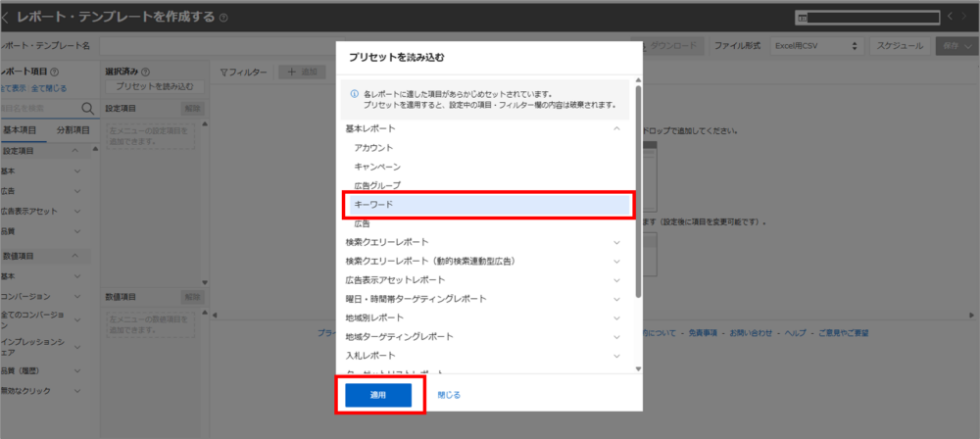This screenshot has height=439, width=980.
Task: Click the back arrow at top left
Action: click(x=6, y=18)
